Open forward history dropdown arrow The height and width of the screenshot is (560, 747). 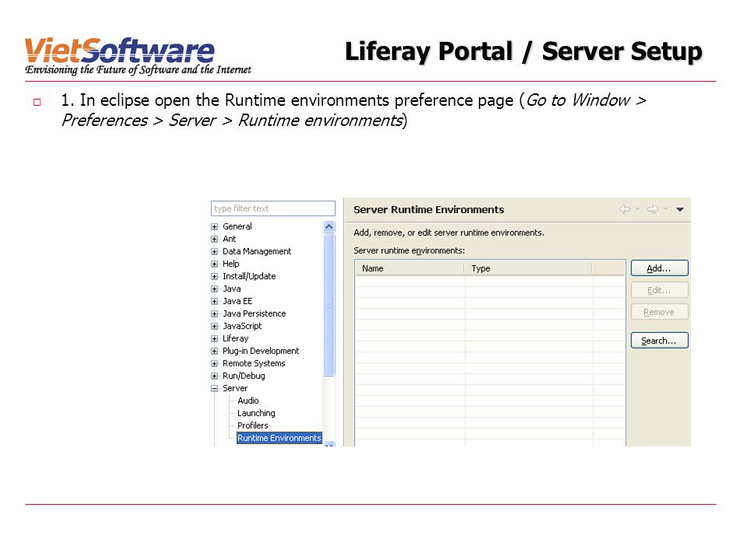[x=665, y=209]
